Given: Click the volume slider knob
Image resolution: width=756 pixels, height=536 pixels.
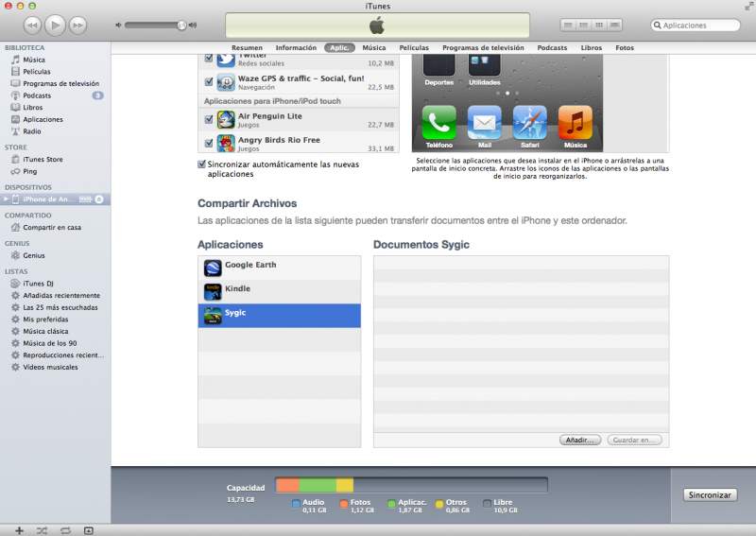Looking at the screenshot, I should 181,25.
